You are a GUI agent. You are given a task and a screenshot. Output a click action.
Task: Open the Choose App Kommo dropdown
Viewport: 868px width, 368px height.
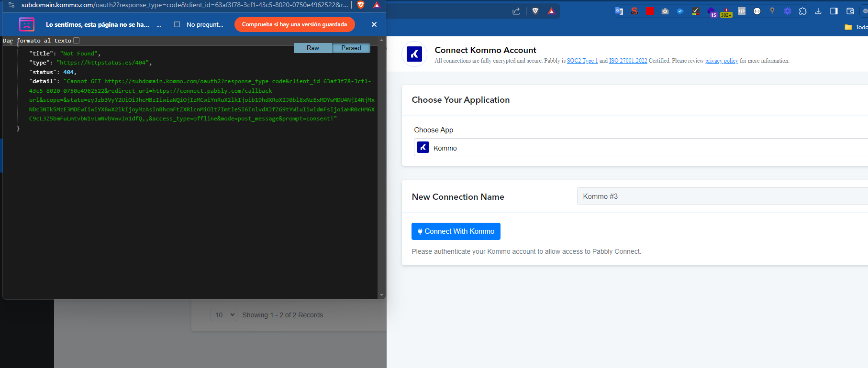(x=641, y=147)
